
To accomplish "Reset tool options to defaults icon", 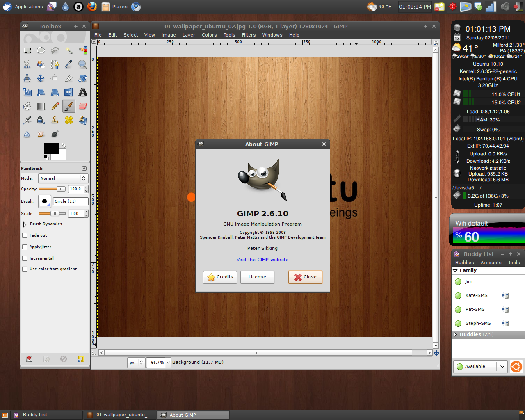I will tap(81, 359).
